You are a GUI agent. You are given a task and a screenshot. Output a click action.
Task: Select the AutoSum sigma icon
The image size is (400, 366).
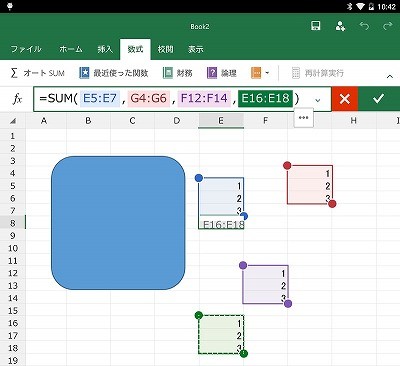pos(14,73)
